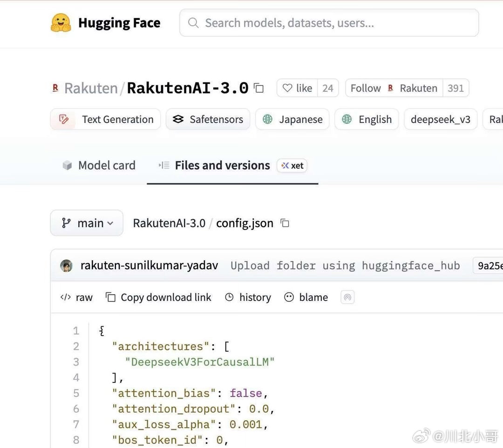
Task: Click the Hugging Face emoji logo
Action: coord(61,23)
